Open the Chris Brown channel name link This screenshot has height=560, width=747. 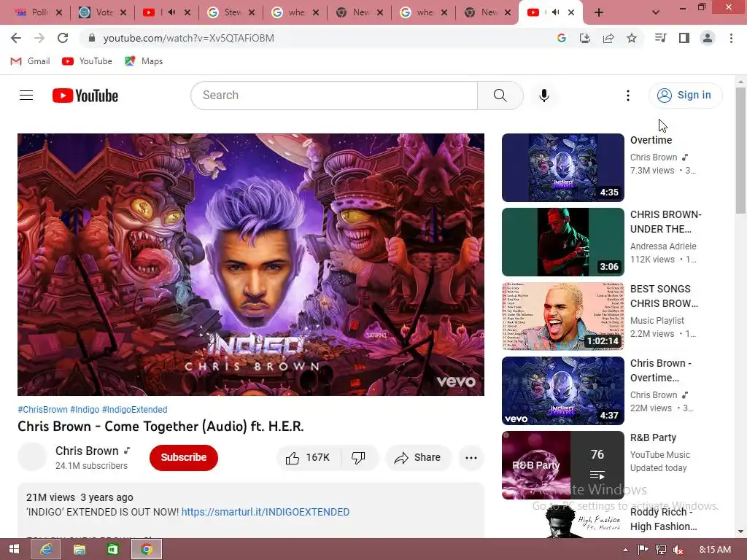click(x=87, y=451)
